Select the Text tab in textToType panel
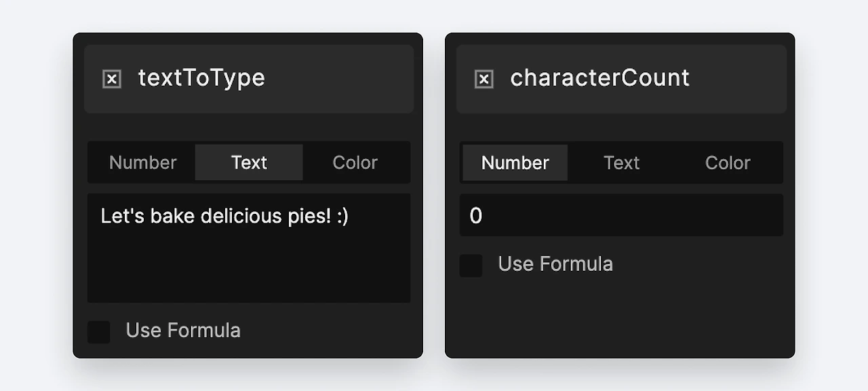The width and height of the screenshot is (868, 391). click(x=249, y=163)
